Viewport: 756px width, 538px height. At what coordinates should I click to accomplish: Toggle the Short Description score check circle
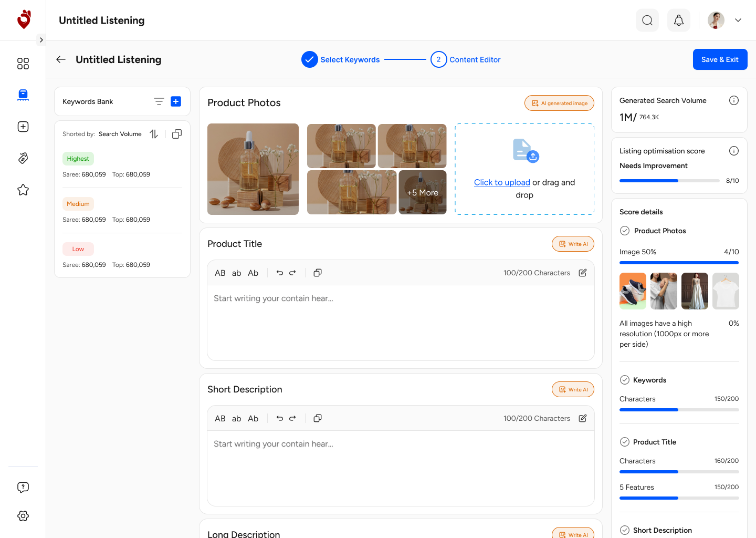tap(625, 530)
